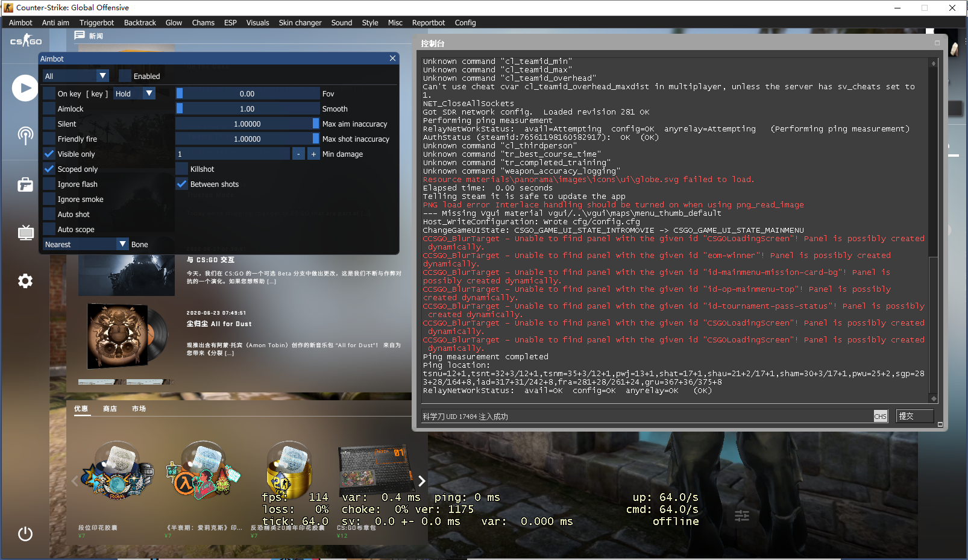The width and height of the screenshot is (968, 560).
Task: Open the Backtrack menu
Action: pyautogui.click(x=140, y=23)
